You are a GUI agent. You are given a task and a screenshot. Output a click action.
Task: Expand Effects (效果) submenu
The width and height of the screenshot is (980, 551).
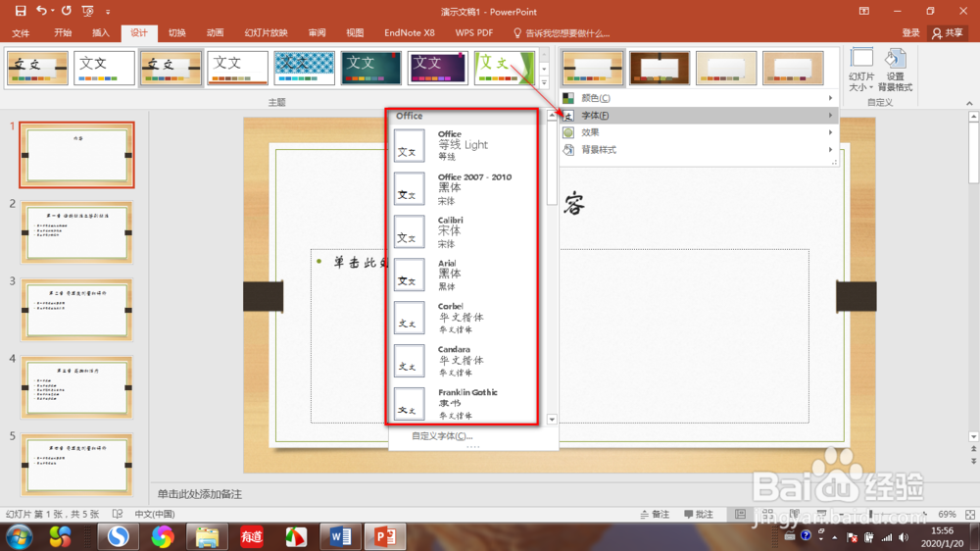pos(699,132)
